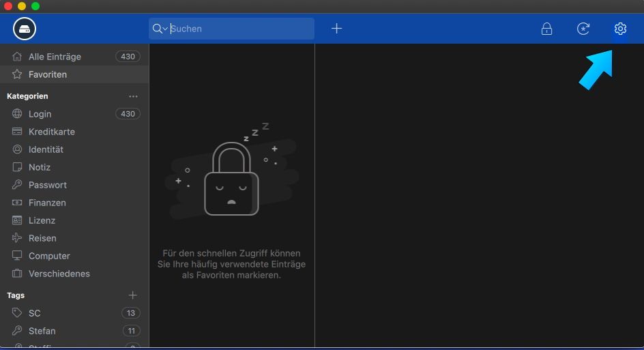Select the Login category
Image resolution: width=644 pixels, height=350 pixels.
[x=40, y=114]
